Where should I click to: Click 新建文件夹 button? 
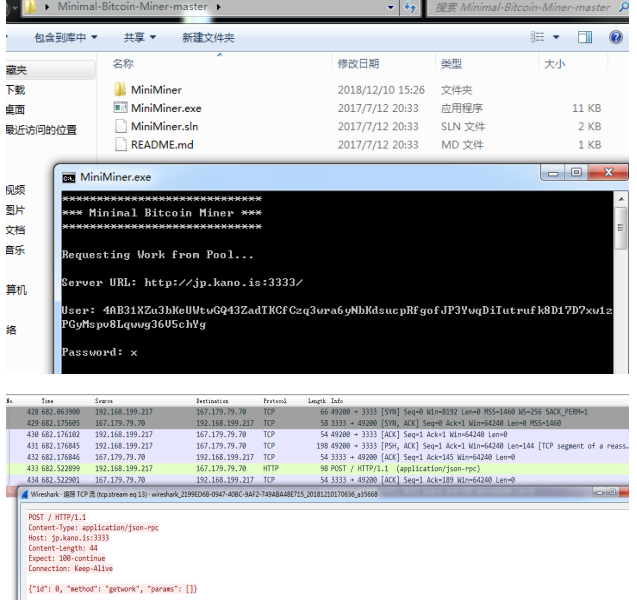[x=208, y=38]
